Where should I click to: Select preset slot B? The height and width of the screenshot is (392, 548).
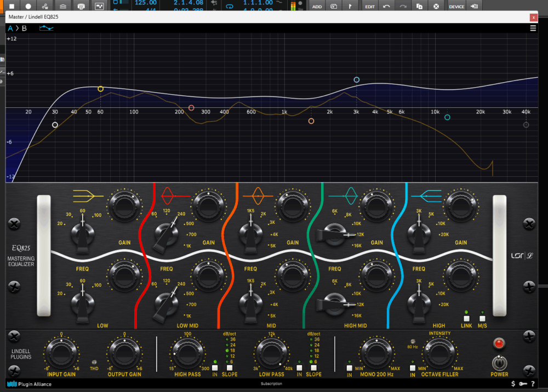(24, 28)
